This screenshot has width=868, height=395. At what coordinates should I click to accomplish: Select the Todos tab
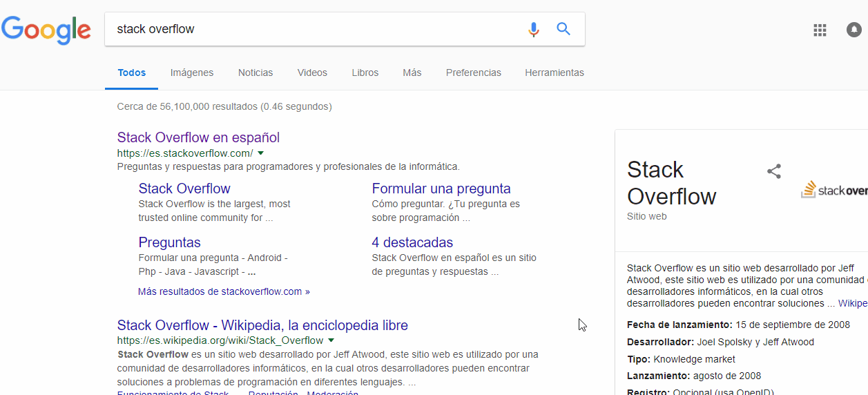tap(132, 73)
